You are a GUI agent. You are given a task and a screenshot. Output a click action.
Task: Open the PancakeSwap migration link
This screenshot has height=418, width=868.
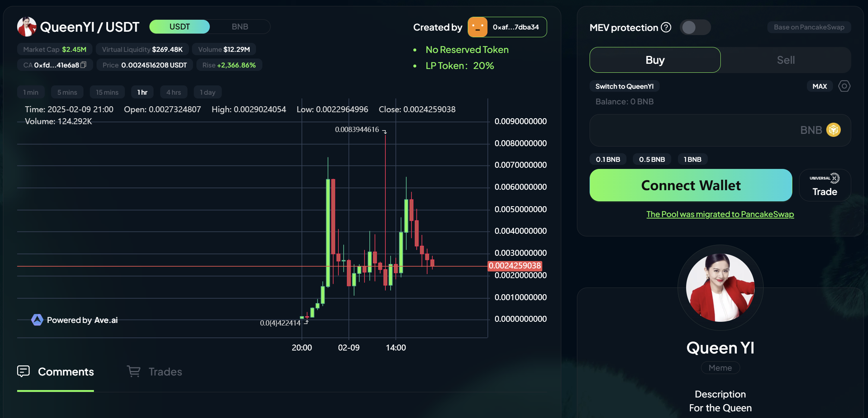click(720, 214)
